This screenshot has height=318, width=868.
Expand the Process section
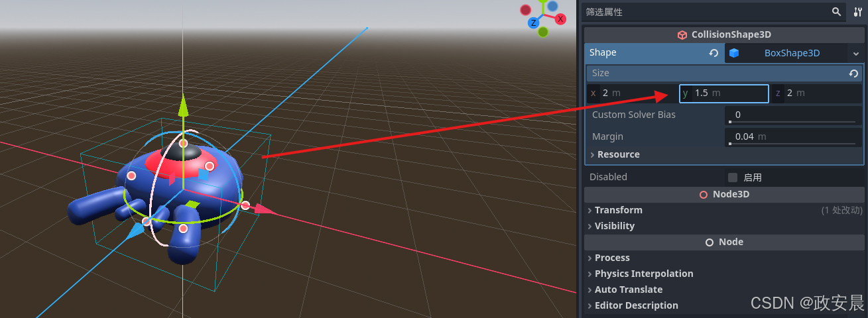[x=609, y=258]
